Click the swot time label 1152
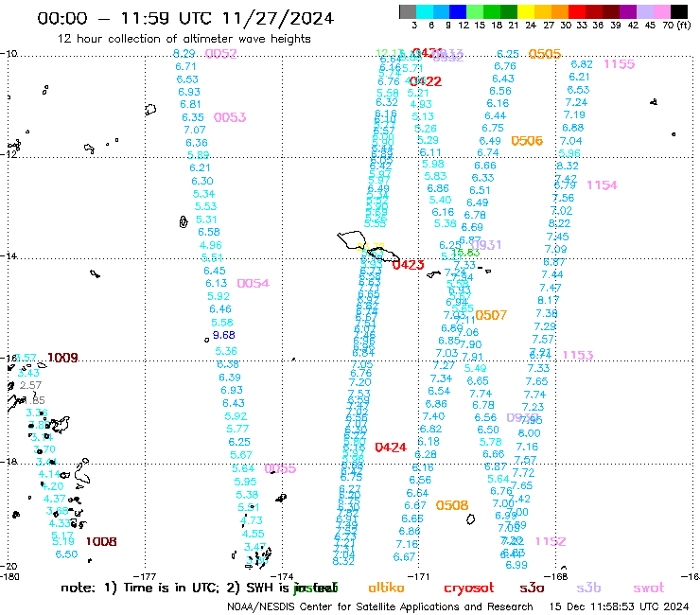 [x=551, y=541]
